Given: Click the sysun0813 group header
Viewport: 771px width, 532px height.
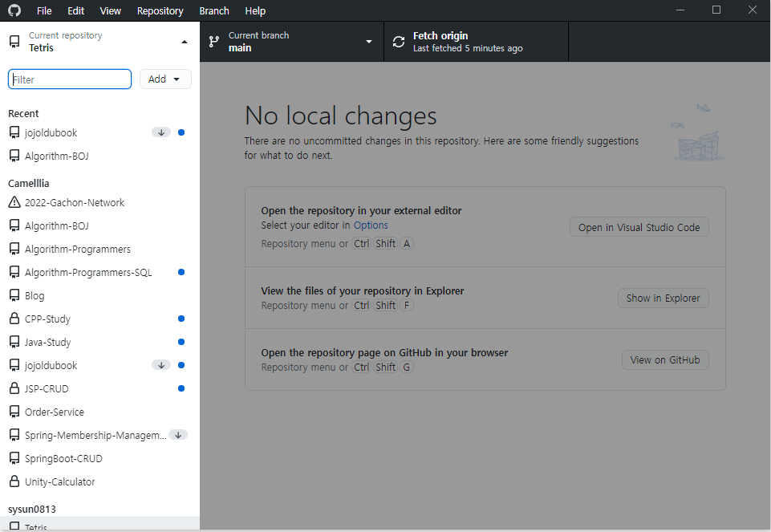Looking at the screenshot, I should [32, 510].
